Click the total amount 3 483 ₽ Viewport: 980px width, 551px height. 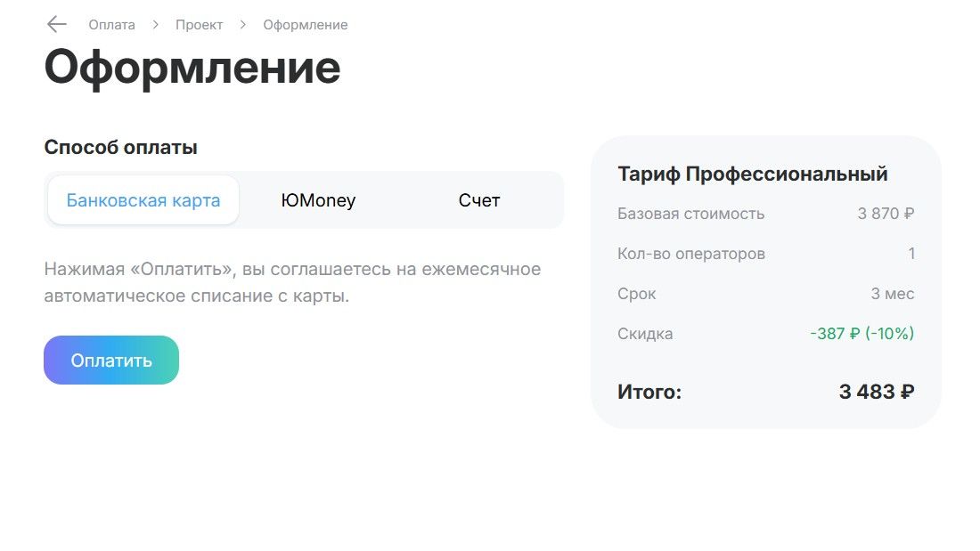click(877, 392)
